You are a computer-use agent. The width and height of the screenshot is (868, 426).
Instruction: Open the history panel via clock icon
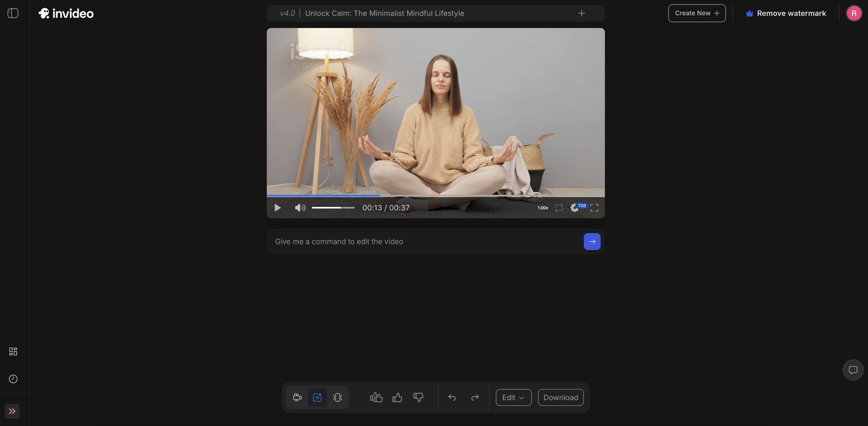coord(13,379)
